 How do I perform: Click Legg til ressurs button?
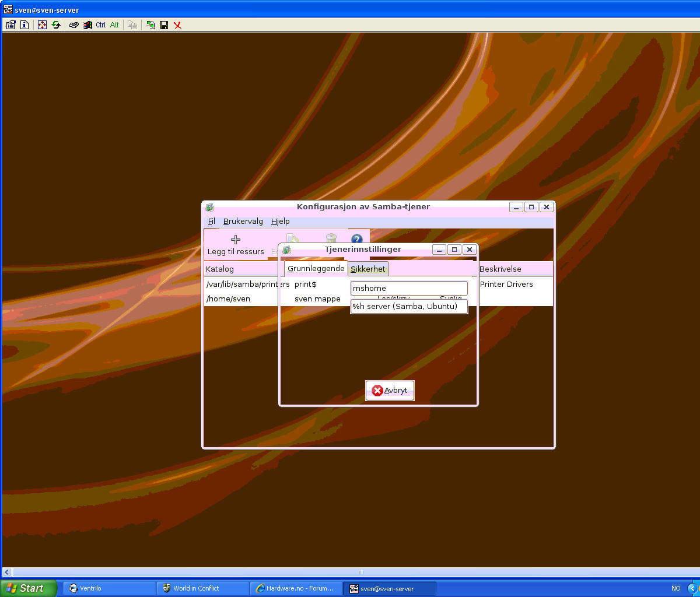click(236, 245)
